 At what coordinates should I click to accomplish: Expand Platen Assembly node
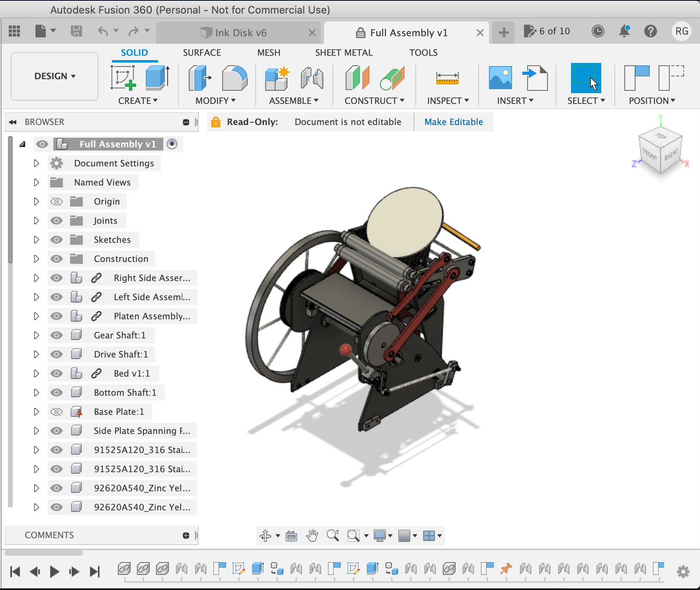click(36, 316)
